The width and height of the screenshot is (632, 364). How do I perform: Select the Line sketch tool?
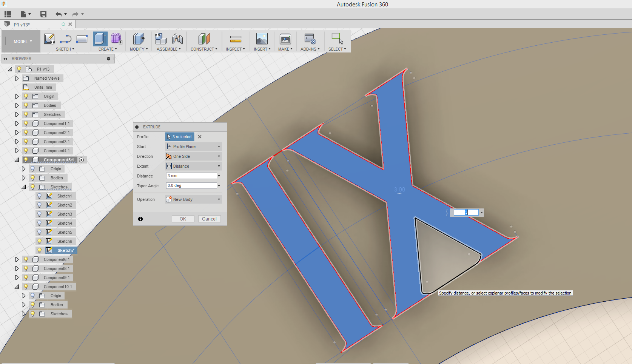click(66, 39)
